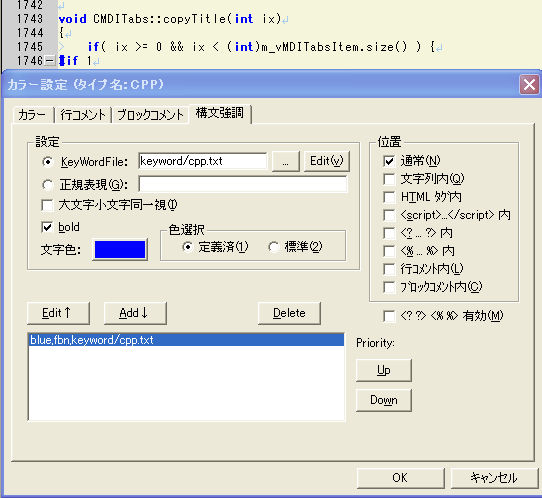Select the KeyWordFile radio button

48,162
